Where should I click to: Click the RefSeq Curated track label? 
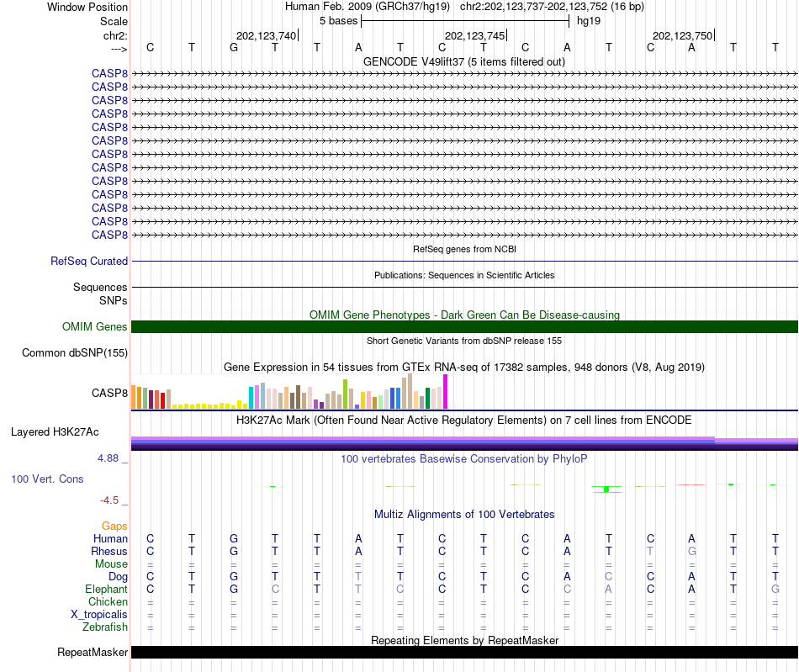pos(89,261)
